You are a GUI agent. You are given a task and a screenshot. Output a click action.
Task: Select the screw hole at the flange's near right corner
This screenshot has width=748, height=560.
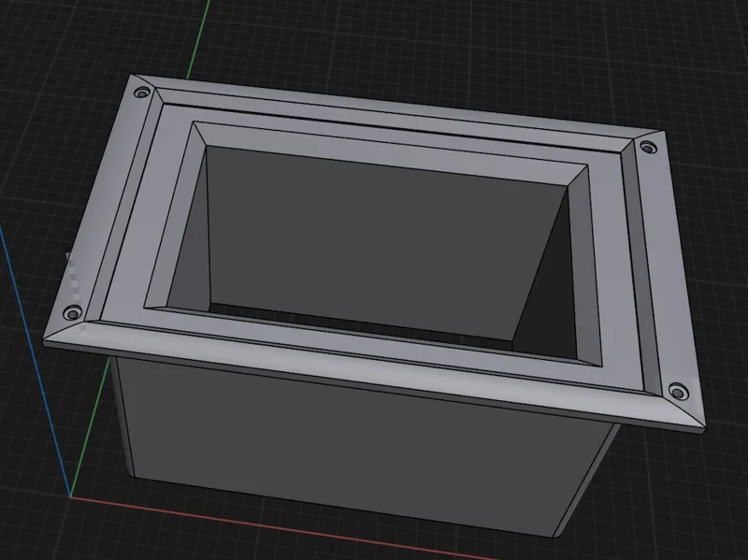(x=679, y=393)
